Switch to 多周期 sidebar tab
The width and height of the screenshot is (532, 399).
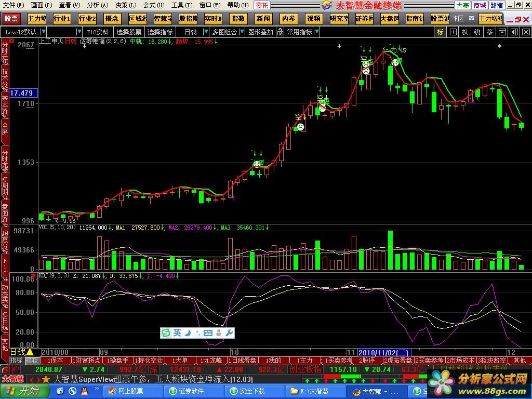[5, 187]
